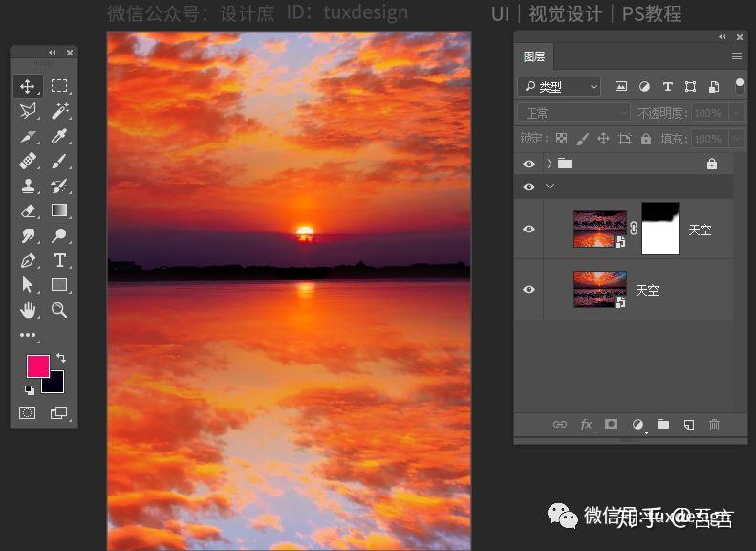Select the Magic Wand tool

click(60, 111)
